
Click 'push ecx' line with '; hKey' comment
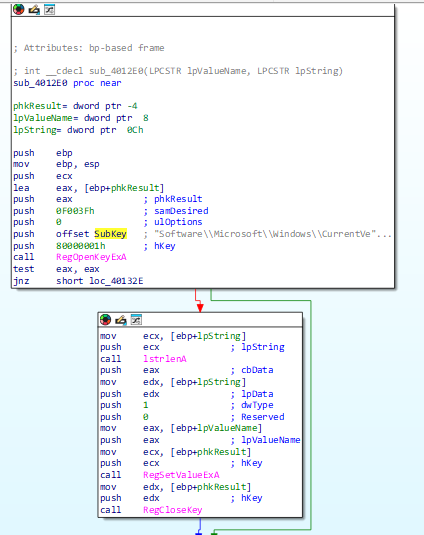(181, 463)
